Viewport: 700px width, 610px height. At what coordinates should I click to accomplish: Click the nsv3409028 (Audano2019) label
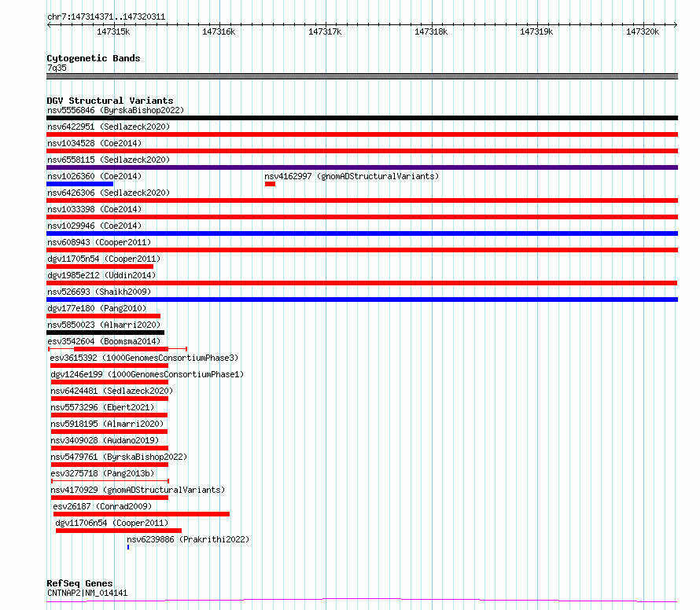tap(105, 440)
